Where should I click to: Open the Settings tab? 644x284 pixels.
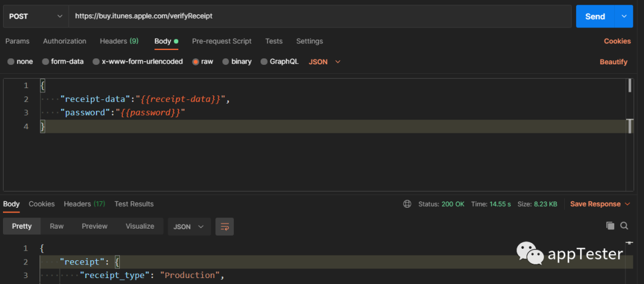309,41
